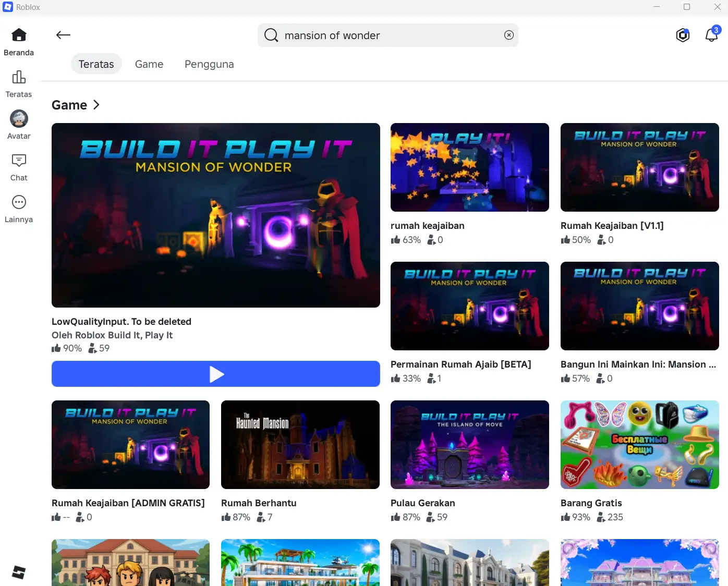Click the player icon beside 235

point(601,517)
